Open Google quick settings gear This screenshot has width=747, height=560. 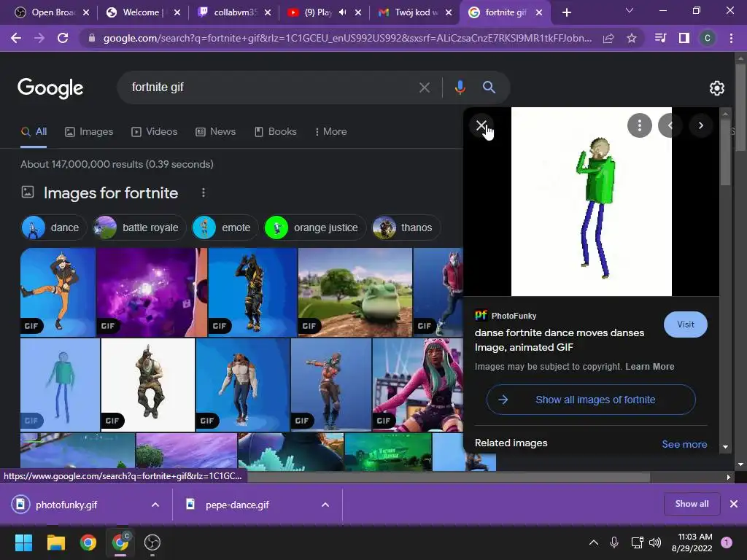[717, 88]
